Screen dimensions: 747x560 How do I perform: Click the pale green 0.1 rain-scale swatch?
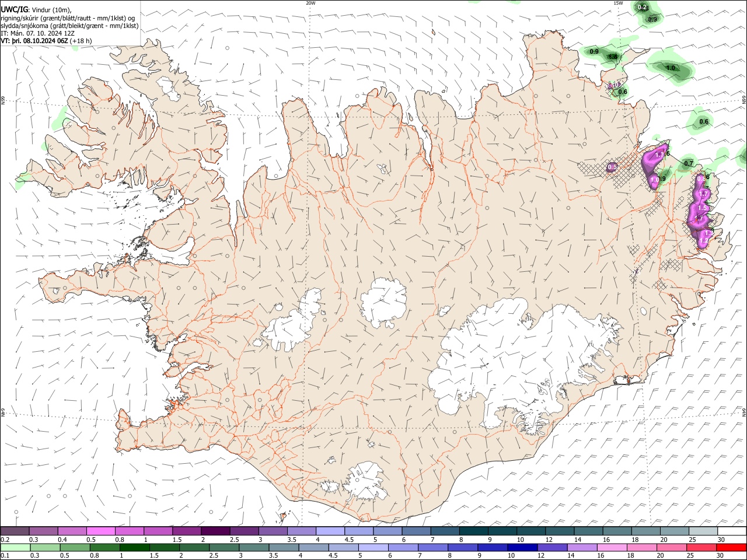coord(15,547)
